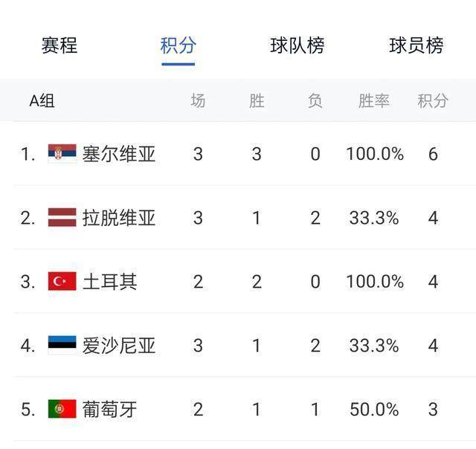Click the 负 column header
Viewport: 476px width, 449px height.
[315, 101]
